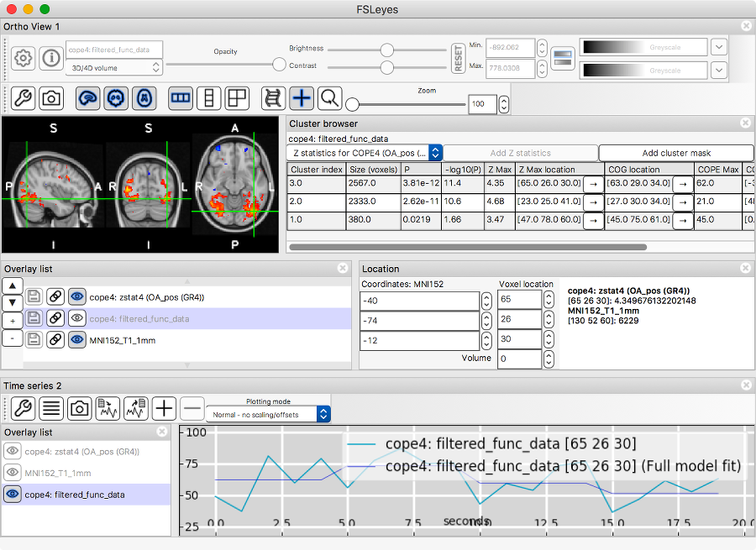Select MNI152_T1_1mm in the top overlay list
This screenshot has height=550, width=756.
(123, 340)
